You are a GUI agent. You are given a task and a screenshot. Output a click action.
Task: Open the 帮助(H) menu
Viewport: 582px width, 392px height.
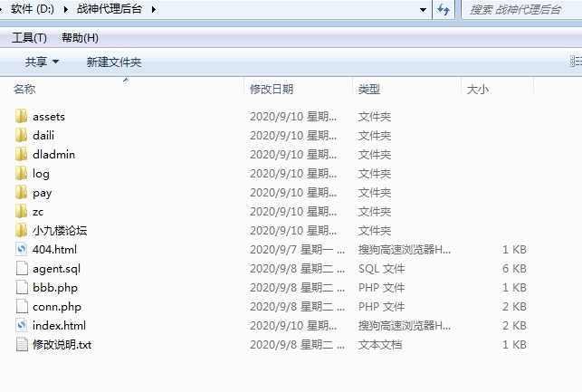80,38
